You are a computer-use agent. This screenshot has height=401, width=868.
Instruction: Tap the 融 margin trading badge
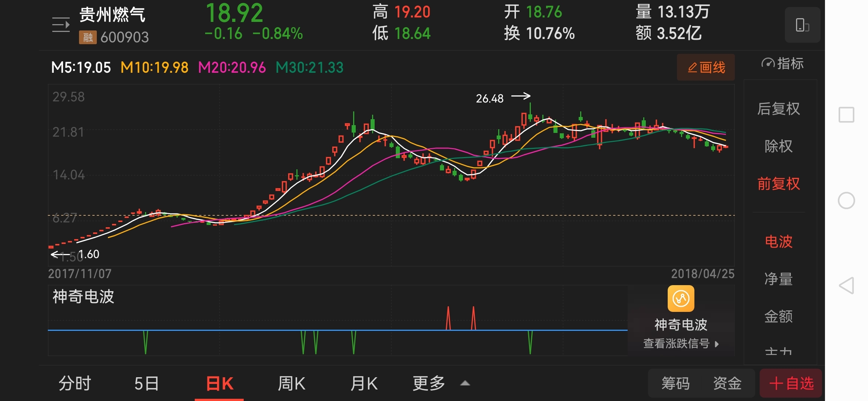(88, 38)
